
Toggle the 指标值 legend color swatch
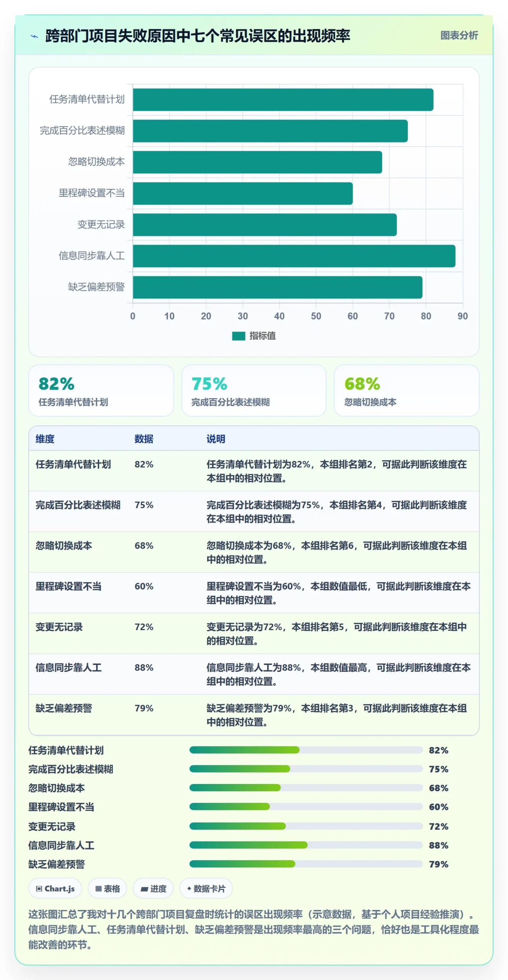pos(238,336)
